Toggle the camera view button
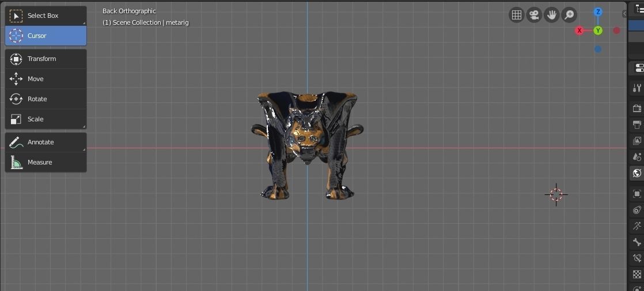The image size is (644, 291). [x=534, y=15]
